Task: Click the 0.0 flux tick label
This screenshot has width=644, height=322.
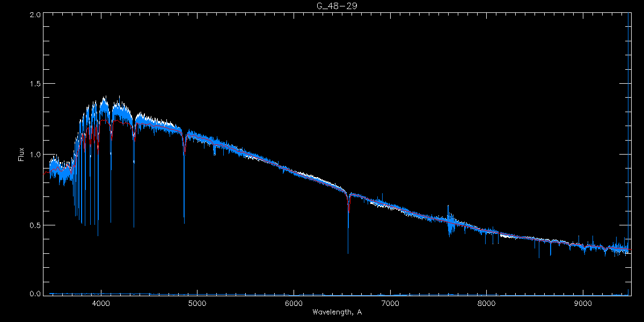Action: point(35,294)
